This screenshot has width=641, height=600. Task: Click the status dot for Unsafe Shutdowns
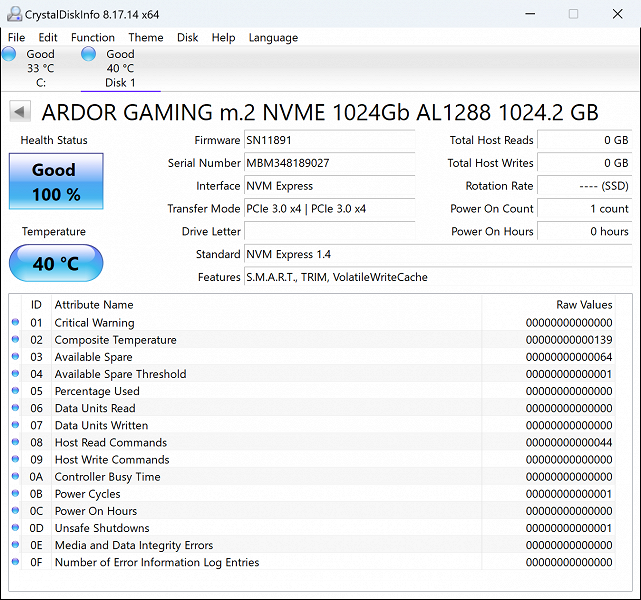[16, 528]
